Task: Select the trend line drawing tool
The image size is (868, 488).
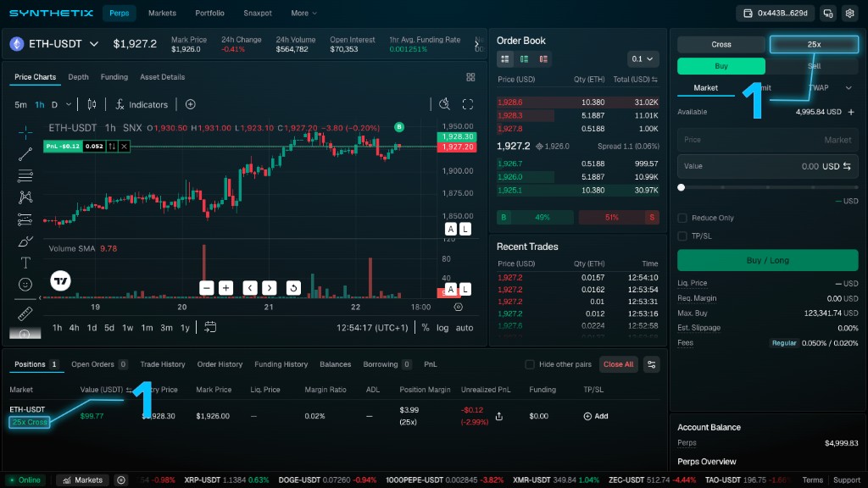Action: (25, 154)
